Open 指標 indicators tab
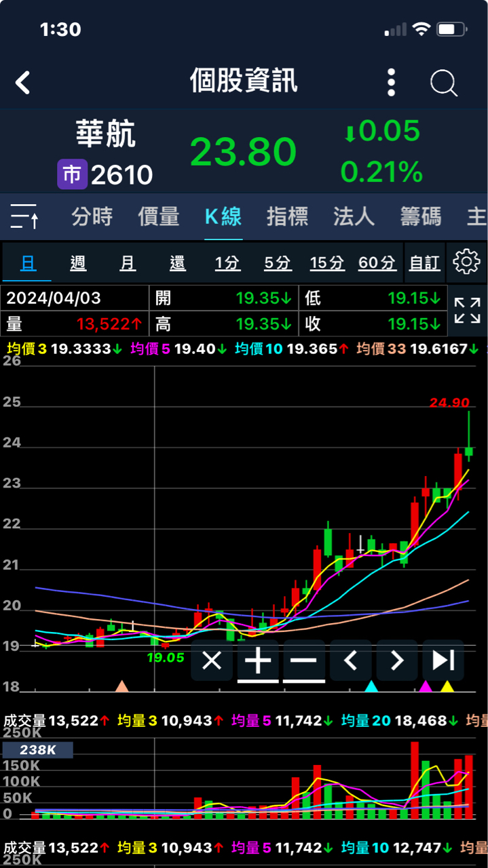The image size is (488, 868). point(288,217)
